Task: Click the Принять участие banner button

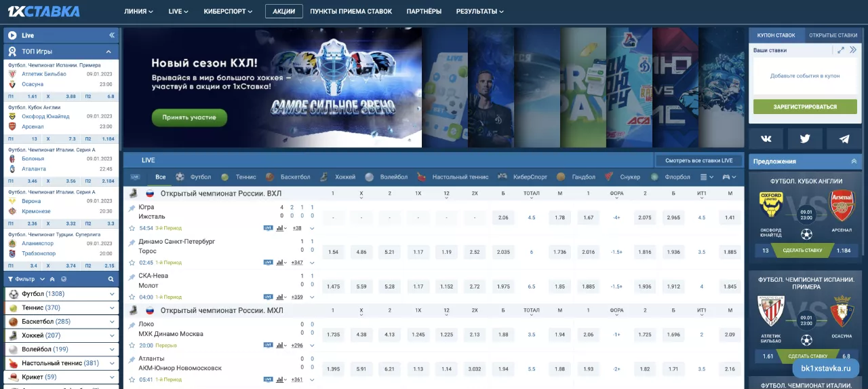Action: click(189, 117)
